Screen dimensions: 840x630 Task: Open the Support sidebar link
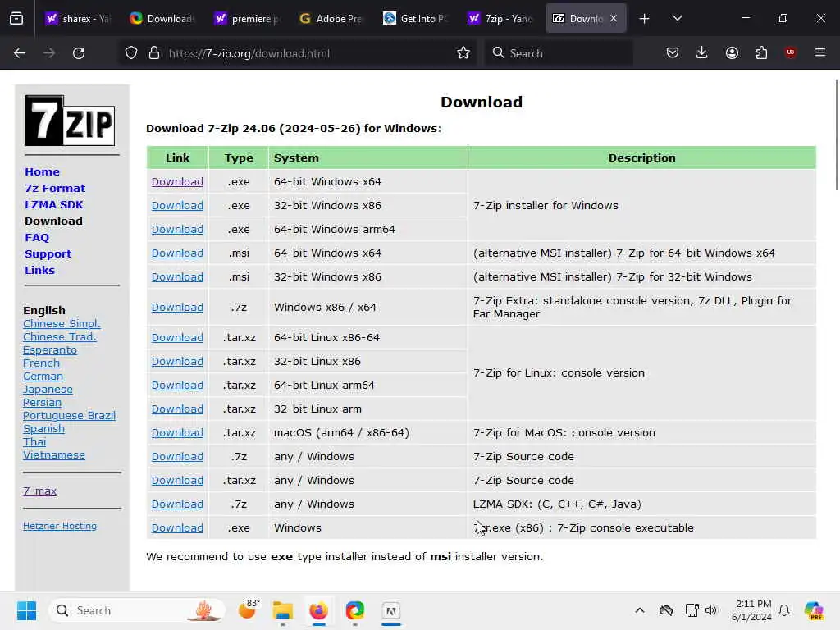[x=48, y=254]
